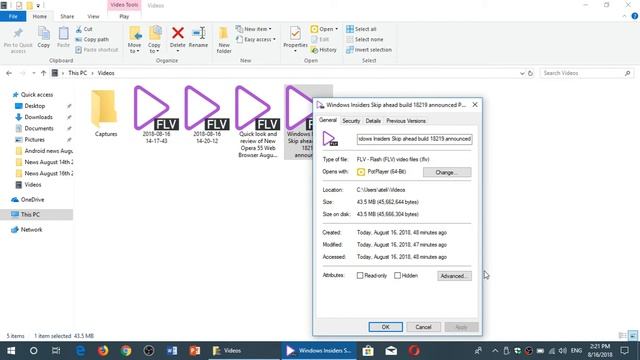Expand the address bar history dropdown
Image resolution: width=640 pixels, height=360 pixels.
522,73
